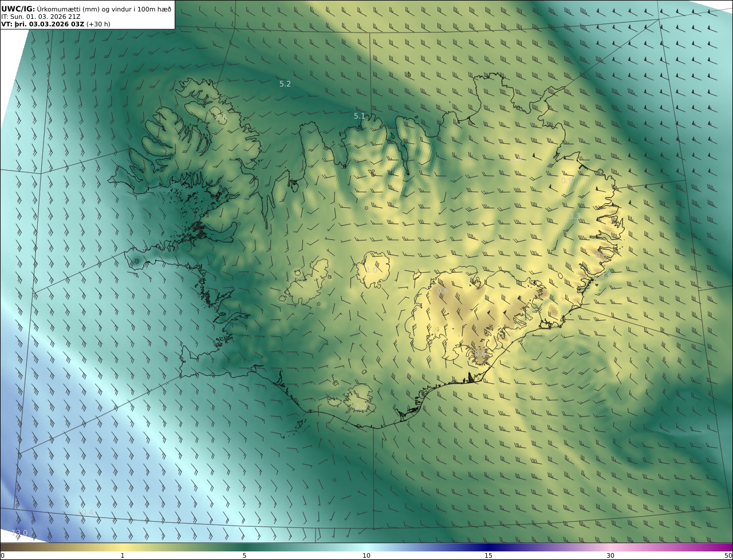Click the valid time 'VT: þri. 03.03.2026 03Z'

click(42, 24)
